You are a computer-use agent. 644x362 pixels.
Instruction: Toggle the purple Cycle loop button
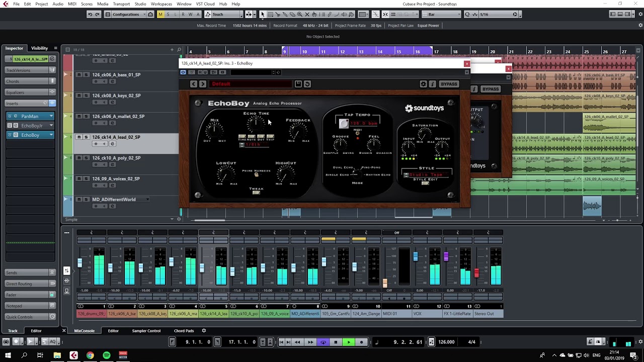click(323, 342)
